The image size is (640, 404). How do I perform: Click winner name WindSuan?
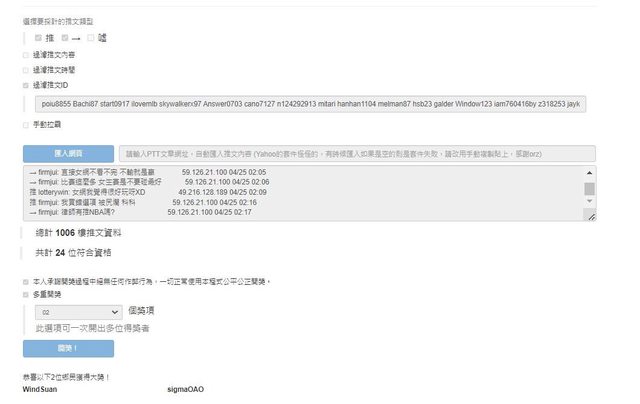(x=40, y=389)
